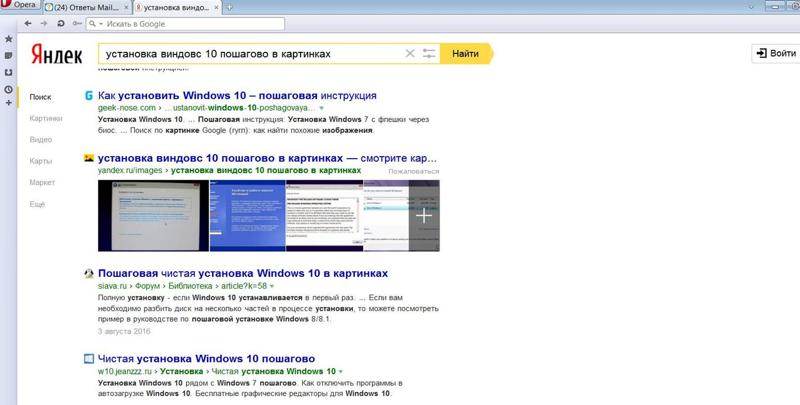Screen dimensions: 800x405
Task: Close the установка виндо... tab
Action: [217, 8]
